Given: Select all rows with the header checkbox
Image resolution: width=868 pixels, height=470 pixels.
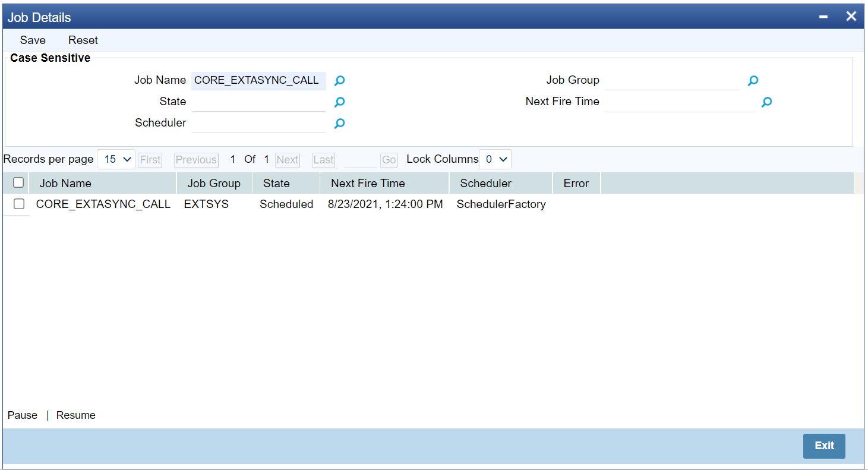Looking at the screenshot, I should (x=18, y=182).
